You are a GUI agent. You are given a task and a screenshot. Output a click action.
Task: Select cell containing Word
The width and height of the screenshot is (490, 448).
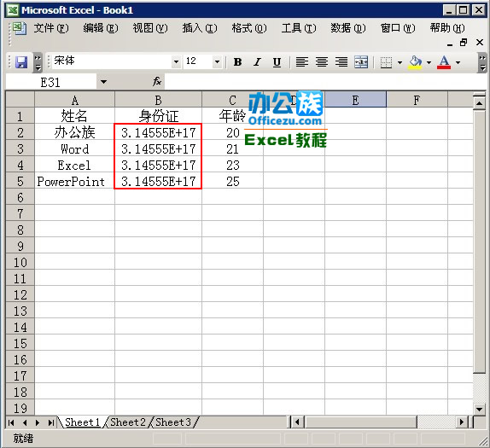coord(74,148)
